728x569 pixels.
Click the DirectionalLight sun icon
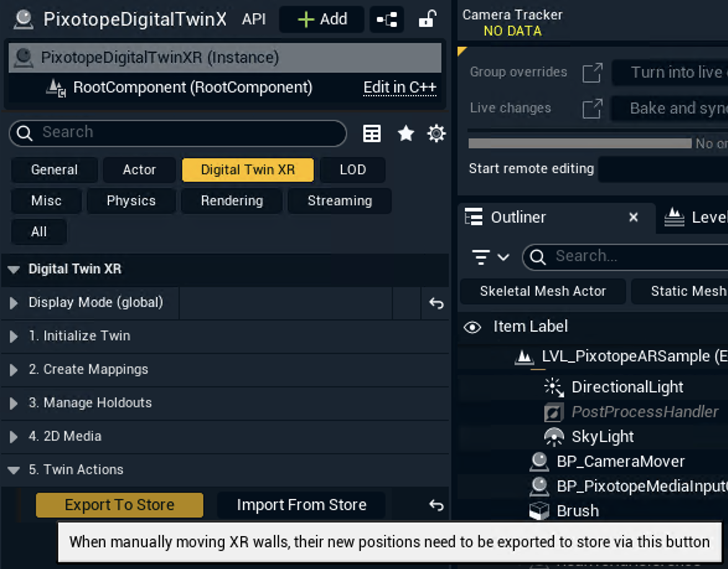(553, 387)
